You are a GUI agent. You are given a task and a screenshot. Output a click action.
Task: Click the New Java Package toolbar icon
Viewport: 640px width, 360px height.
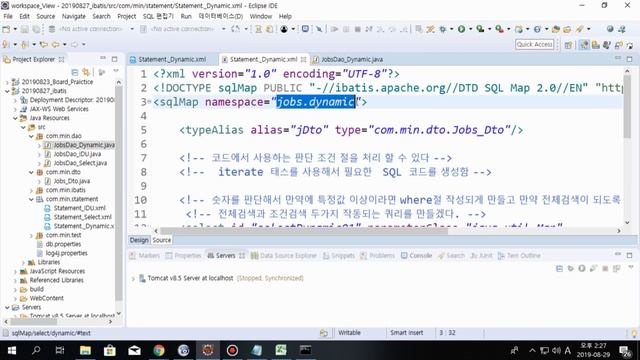tap(519, 29)
